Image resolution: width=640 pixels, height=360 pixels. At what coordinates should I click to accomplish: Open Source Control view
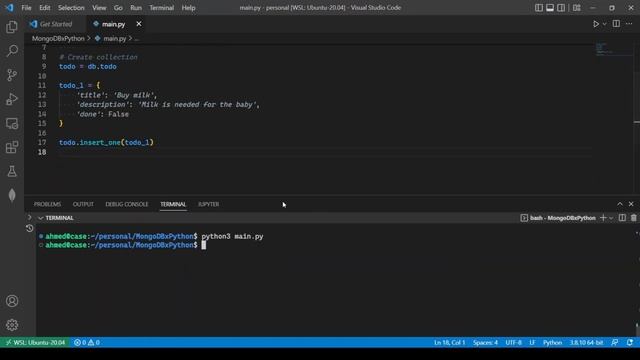[x=12, y=75]
